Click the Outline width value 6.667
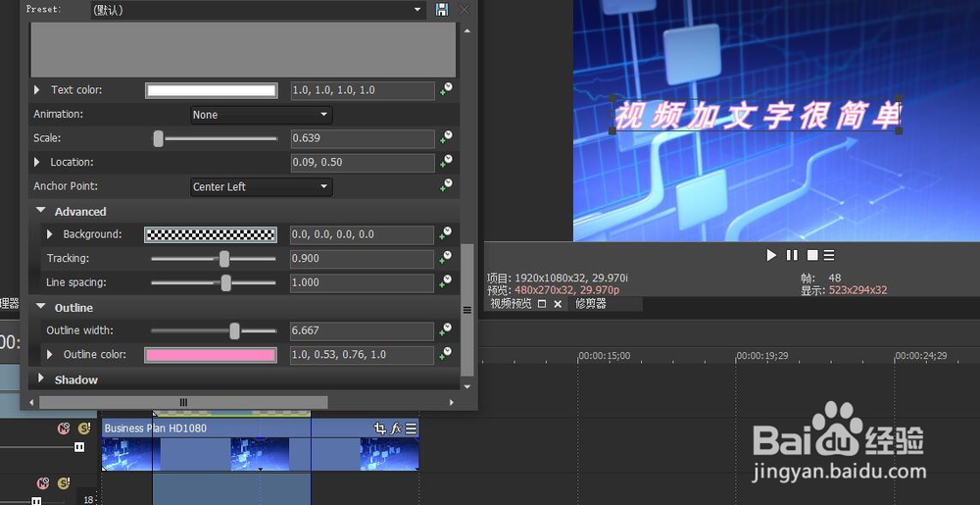Viewport: 980px width, 505px height. click(362, 330)
